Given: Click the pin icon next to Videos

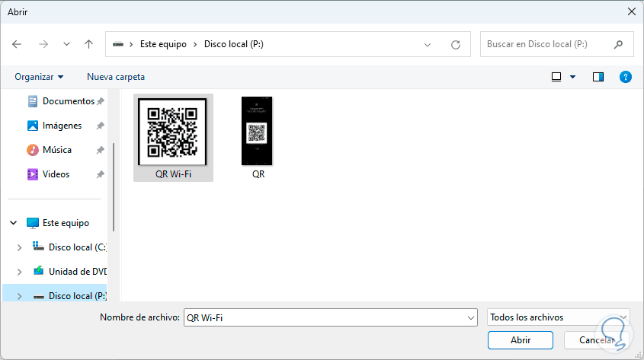Looking at the screenshot, I should [x=100, y=174].
